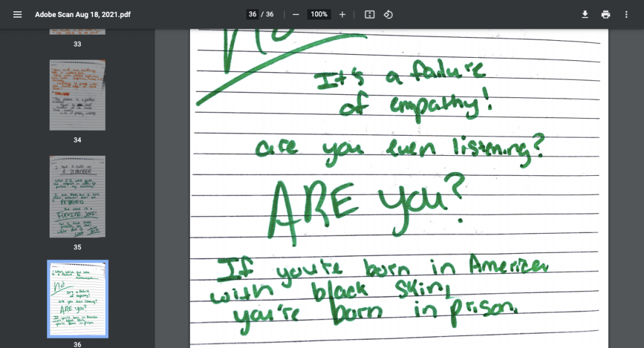
Task: Open the three-dot more actions menu
Action: 626,14
